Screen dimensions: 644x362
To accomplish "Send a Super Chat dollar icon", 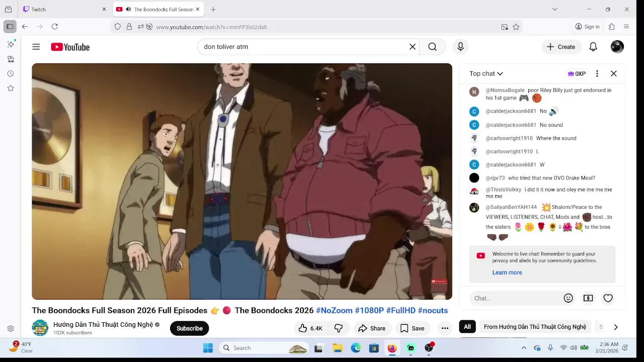I will coord(588,298).
